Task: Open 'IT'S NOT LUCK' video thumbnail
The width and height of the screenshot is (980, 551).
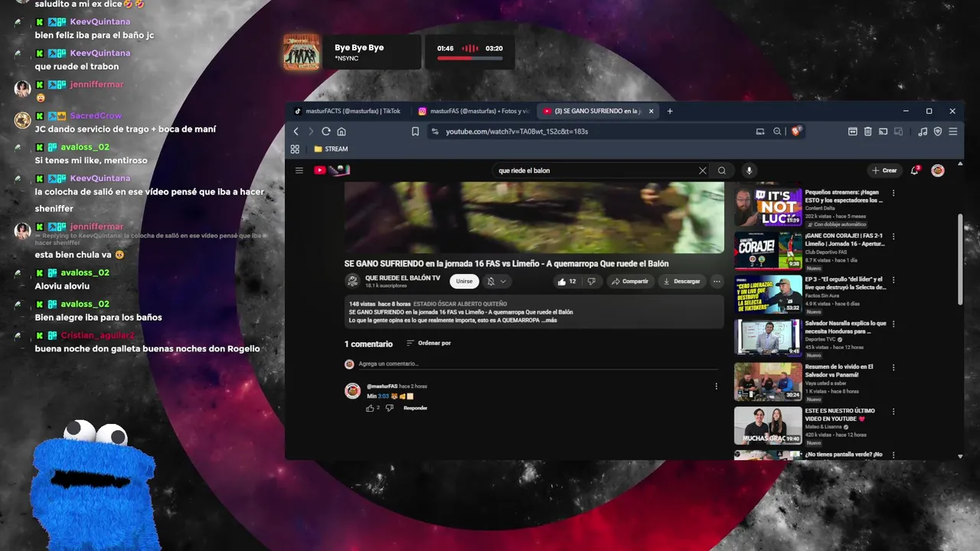Action: 768,207
